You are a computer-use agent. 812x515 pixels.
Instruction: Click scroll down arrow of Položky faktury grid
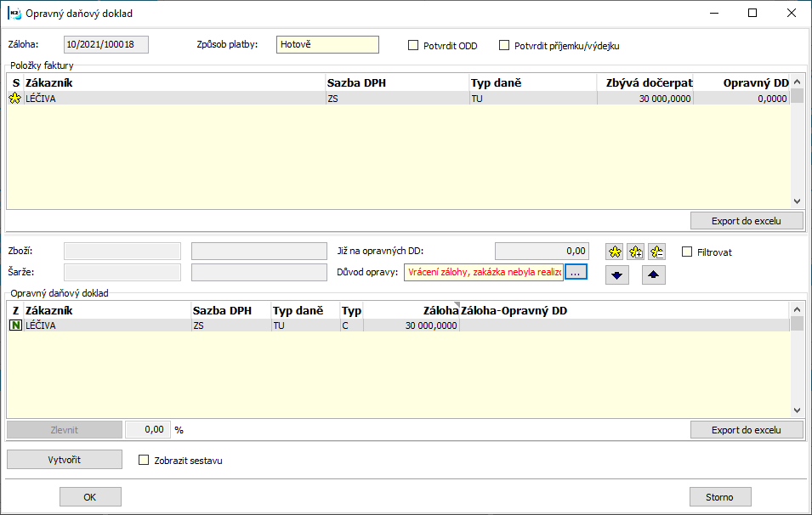pos(797,201)
